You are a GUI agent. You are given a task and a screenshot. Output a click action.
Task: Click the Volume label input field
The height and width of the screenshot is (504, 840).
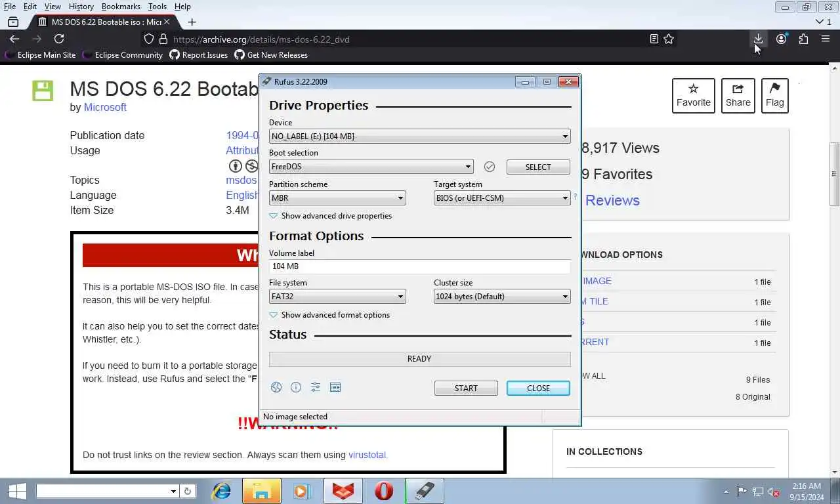tap(419, 266)
